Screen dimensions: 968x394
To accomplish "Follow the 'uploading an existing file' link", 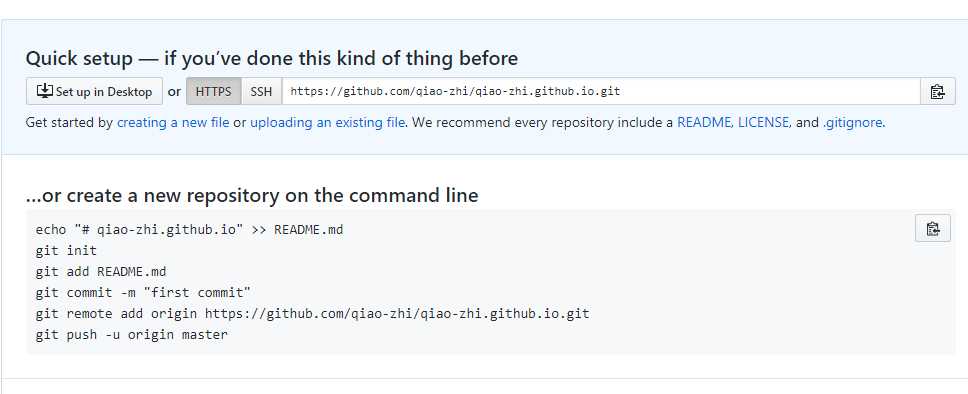I will click(x=327, y=122).
